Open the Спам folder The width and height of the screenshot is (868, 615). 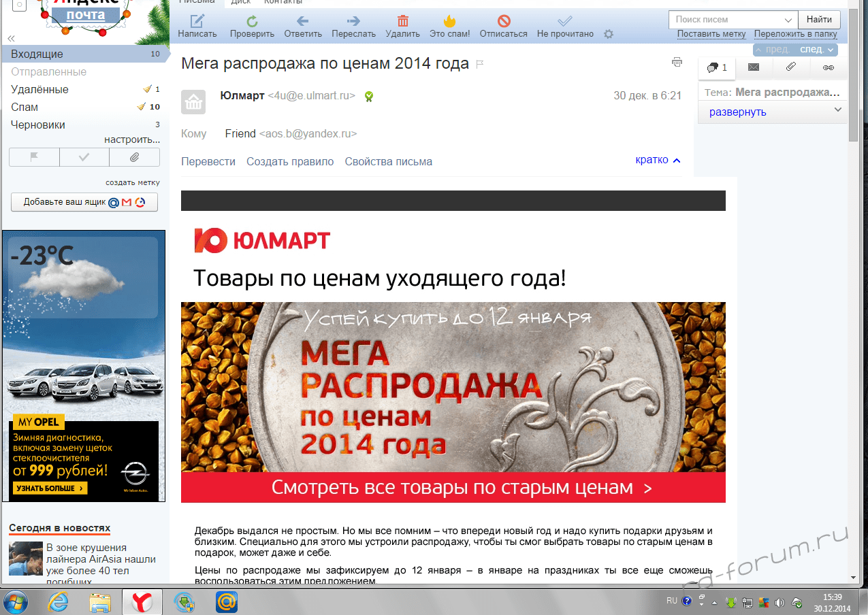[x=25, y=107]
